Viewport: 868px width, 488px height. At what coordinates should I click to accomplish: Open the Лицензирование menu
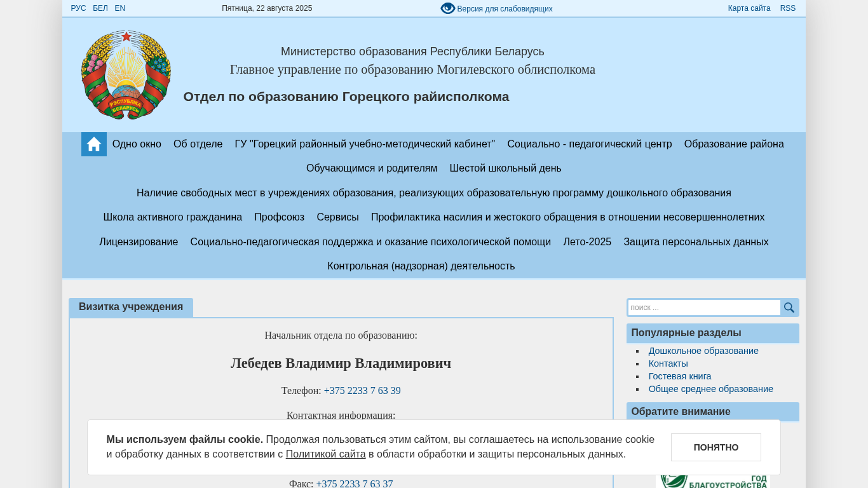tap(139, 242)
